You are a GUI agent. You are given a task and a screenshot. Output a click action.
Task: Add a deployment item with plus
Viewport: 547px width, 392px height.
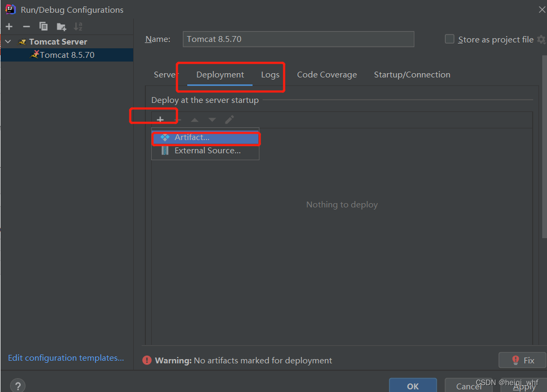[x=160, y=120]
